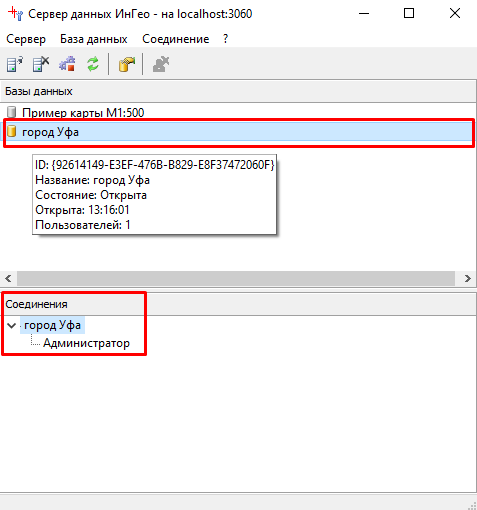Viewport: 477px width, 510px height.
Task: Click the ИнГео app icon in title bar
Action: click(15, 14)
